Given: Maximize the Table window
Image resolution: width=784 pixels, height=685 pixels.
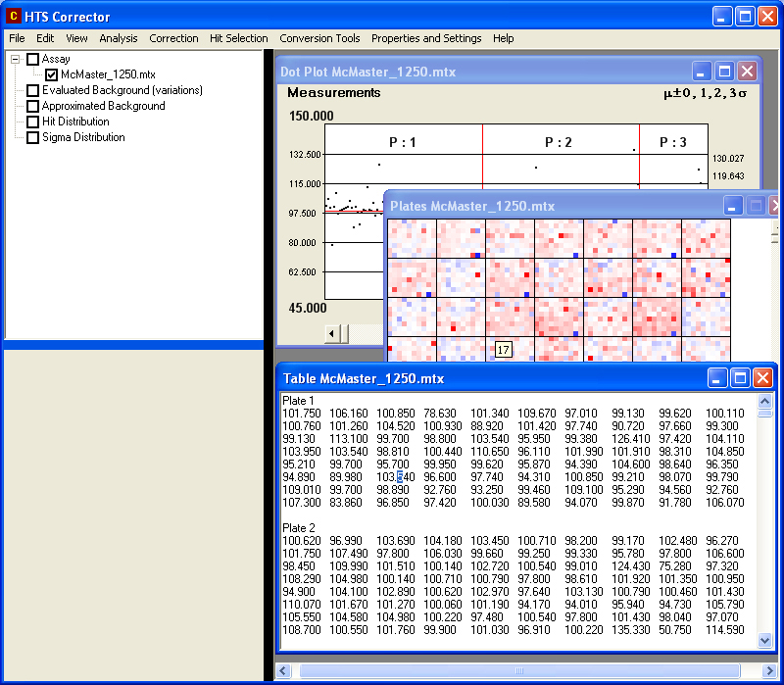Looking at the screenshot, I should pyautogui.click(x=740, y=378).
